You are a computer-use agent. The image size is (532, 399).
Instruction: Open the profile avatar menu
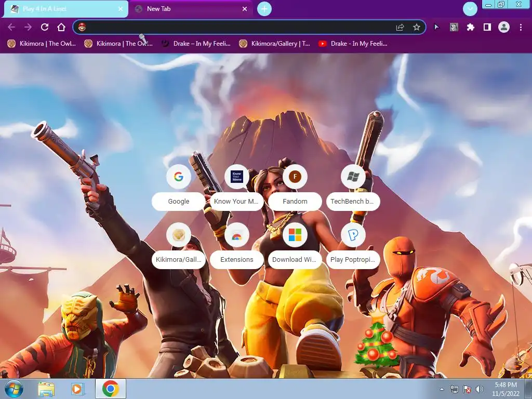click(x=504, y=27)
